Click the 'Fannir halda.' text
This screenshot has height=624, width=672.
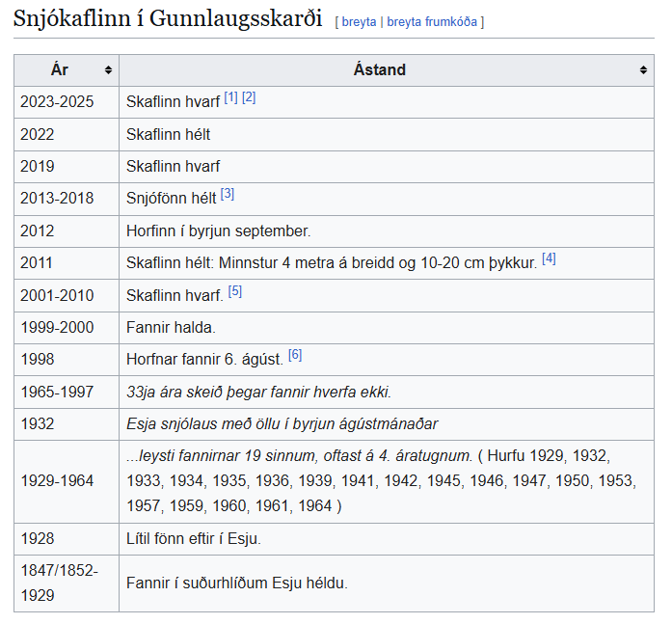[171, 328]
